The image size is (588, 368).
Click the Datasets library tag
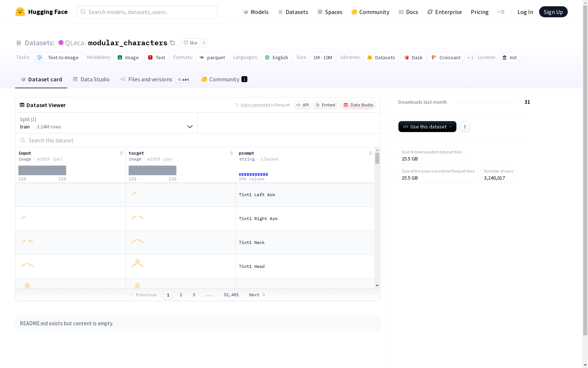click(x=381, y=57)
